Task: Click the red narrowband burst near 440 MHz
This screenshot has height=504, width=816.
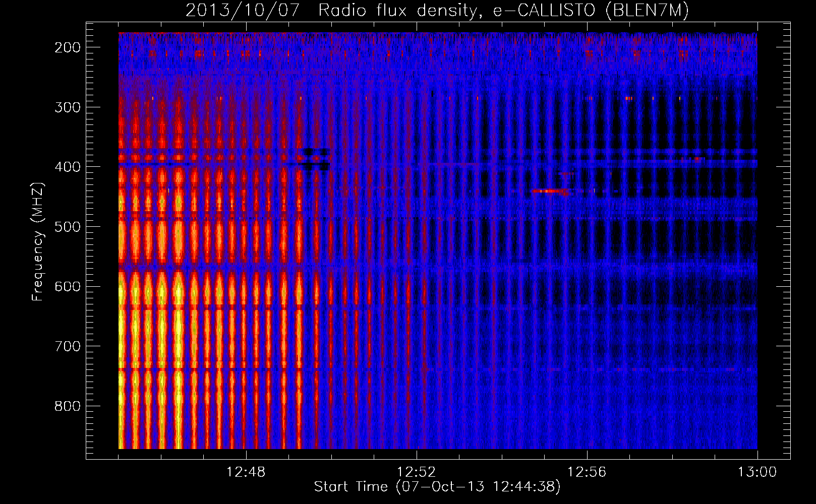Action: [551, 191]
